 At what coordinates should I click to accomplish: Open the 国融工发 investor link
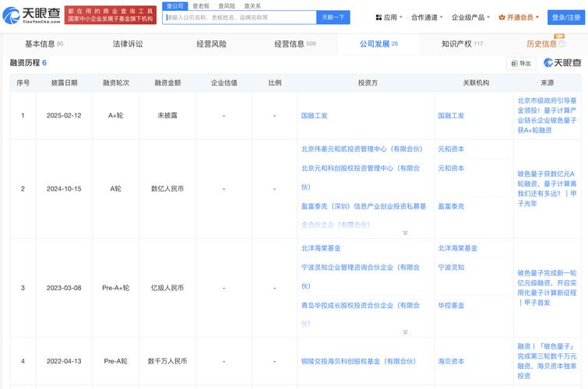314,115
